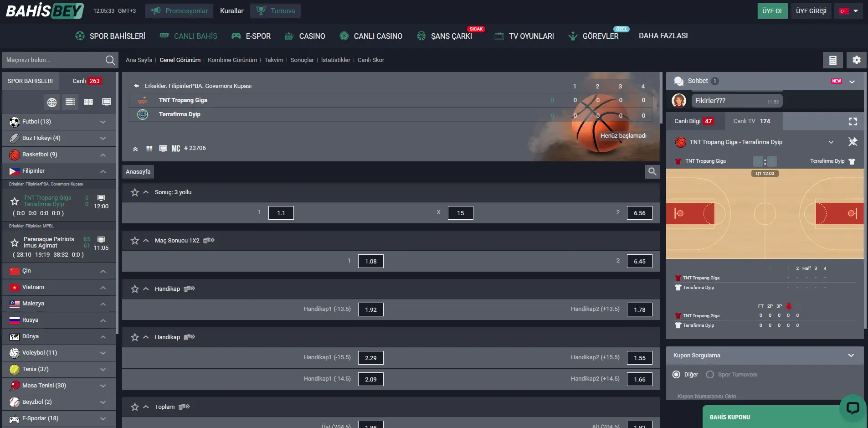Click the cash-out icon next to Toplam
868x428 pixels.
tap(184, 407)
